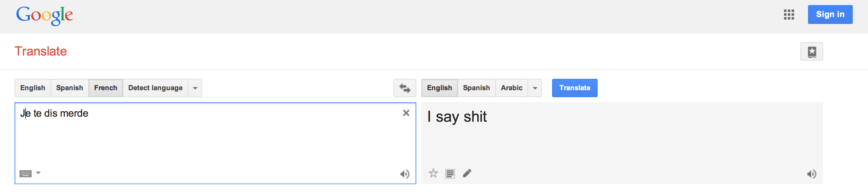Open the Phrasebook star icon
The height and width of the screenshot is (193, 868).
pyautogui.click(x=811, y=51)
